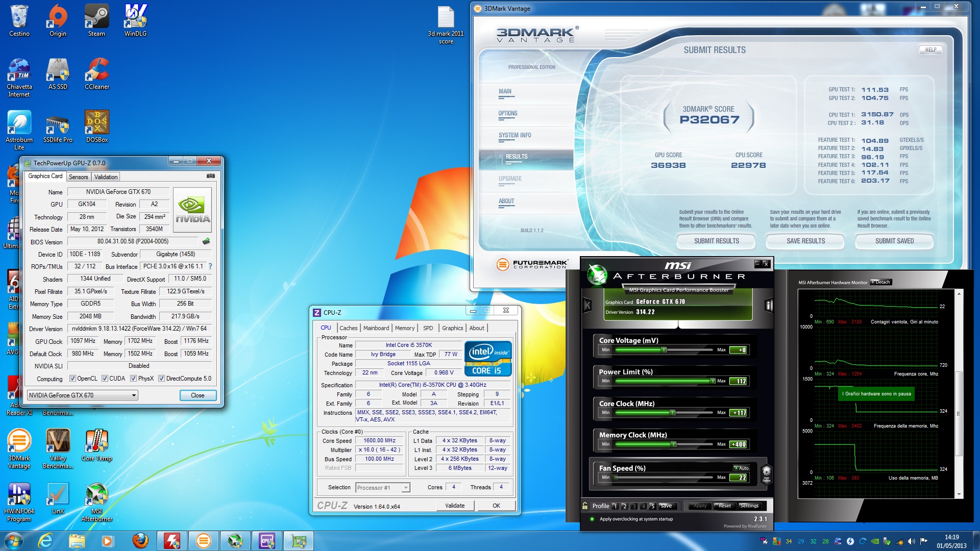Select Afterburner profile slot 5
980x551 pixels.
click(x=653, y=506)
